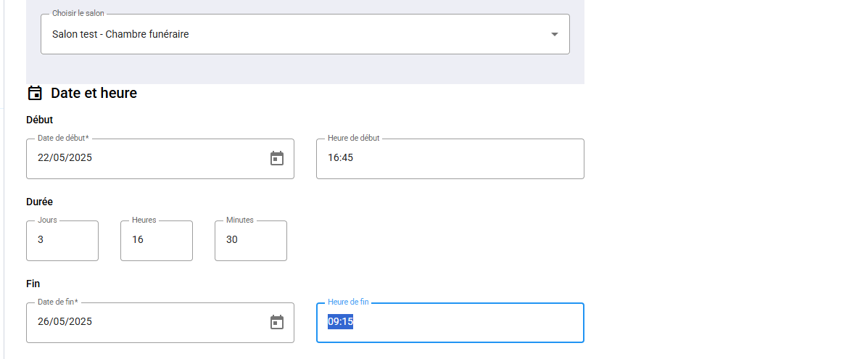Click the Durée section label
The image size is (868, 359).
point(39,202)
